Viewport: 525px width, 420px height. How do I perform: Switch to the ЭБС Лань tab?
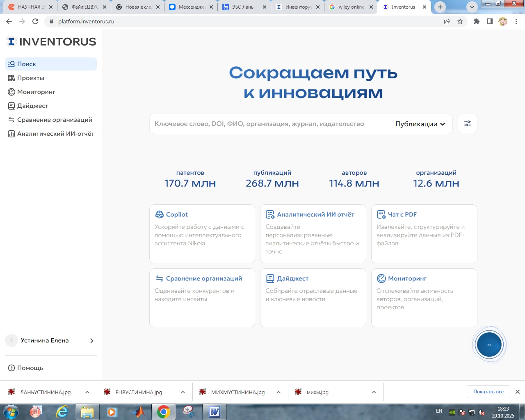click(243, 7)
